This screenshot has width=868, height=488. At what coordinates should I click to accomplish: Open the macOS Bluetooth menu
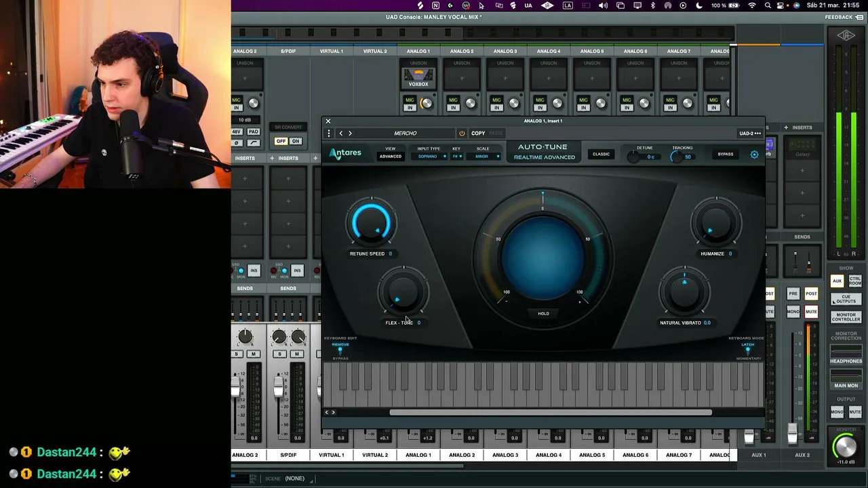tap(652, 5)
